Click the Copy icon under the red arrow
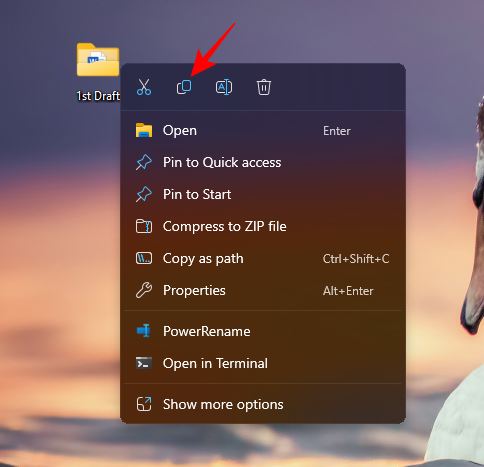The width and height of the screenshot is (484, 467). pyautogui.click(x=184, y=87)
